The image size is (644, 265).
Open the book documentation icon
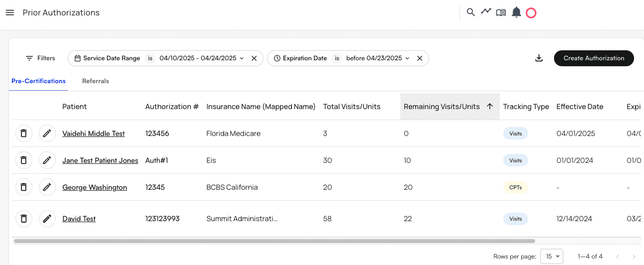click(501, 12)
